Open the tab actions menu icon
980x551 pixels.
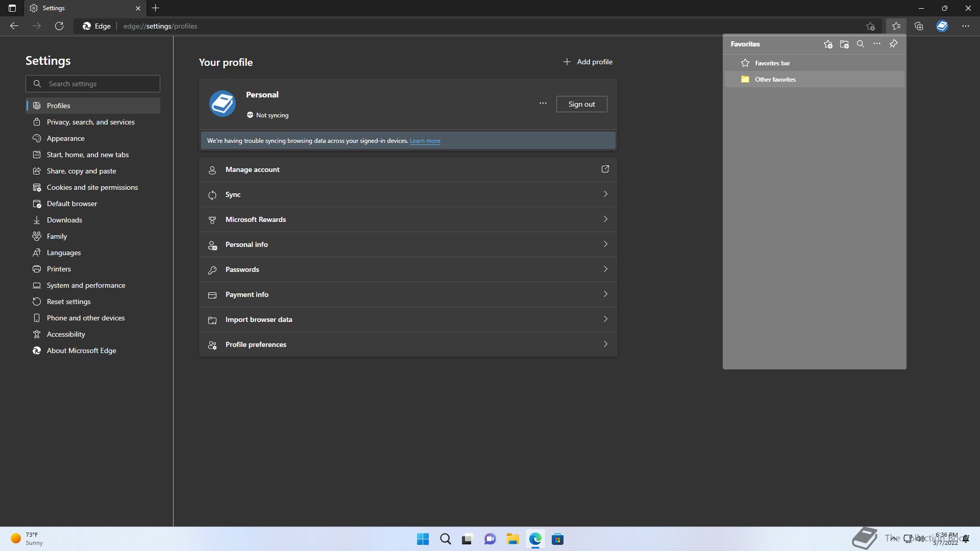pos(12,8)
